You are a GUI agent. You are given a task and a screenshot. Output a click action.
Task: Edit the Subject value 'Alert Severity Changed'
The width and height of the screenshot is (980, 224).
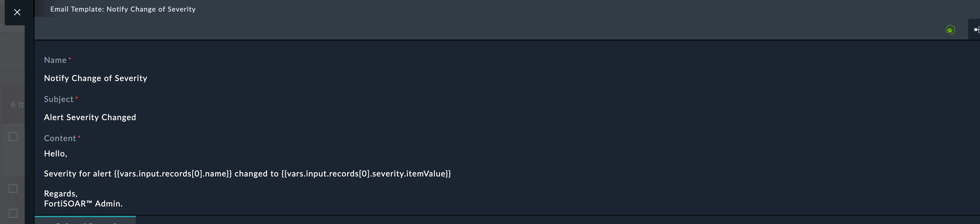[x=90, y=117]
